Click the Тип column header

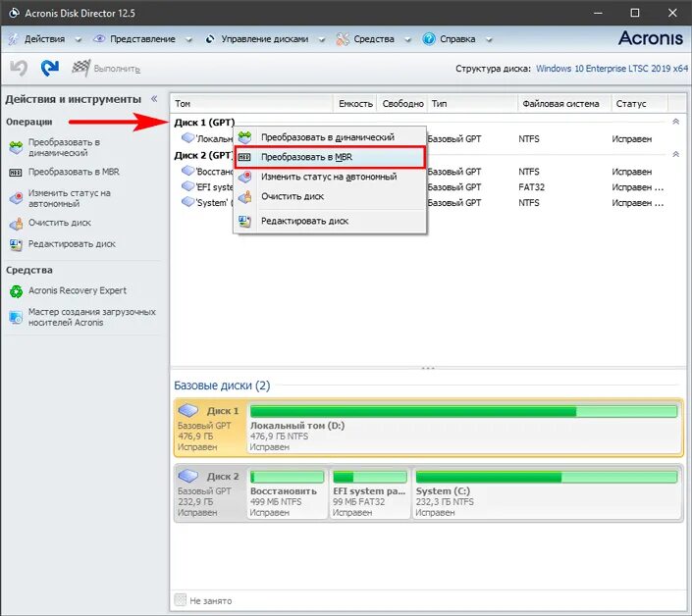472,104
